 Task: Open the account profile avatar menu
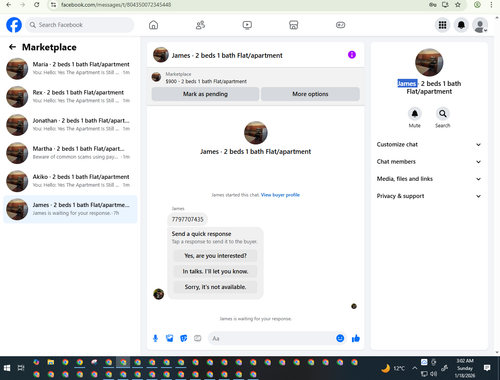(480, 25)
